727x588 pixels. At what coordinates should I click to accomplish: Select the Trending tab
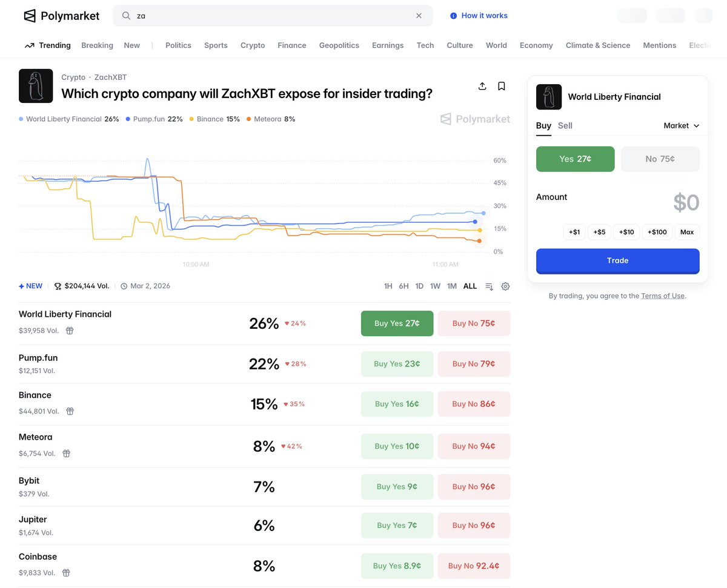coord(47,45)
